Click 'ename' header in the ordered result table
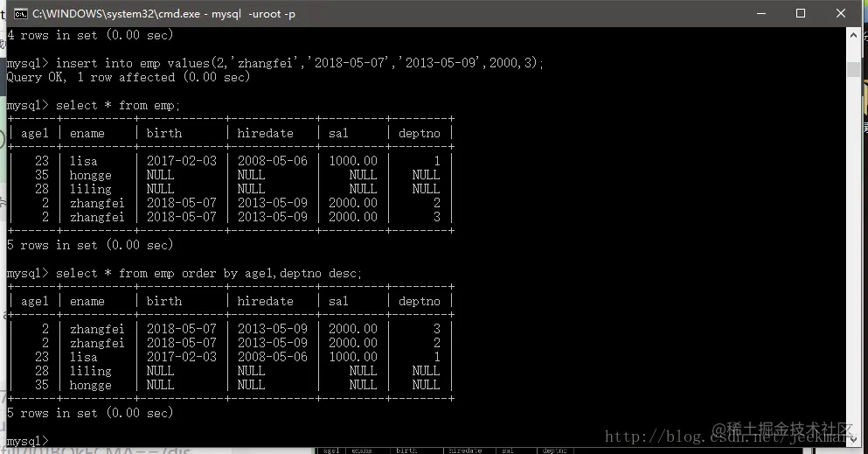 [87, 301]
